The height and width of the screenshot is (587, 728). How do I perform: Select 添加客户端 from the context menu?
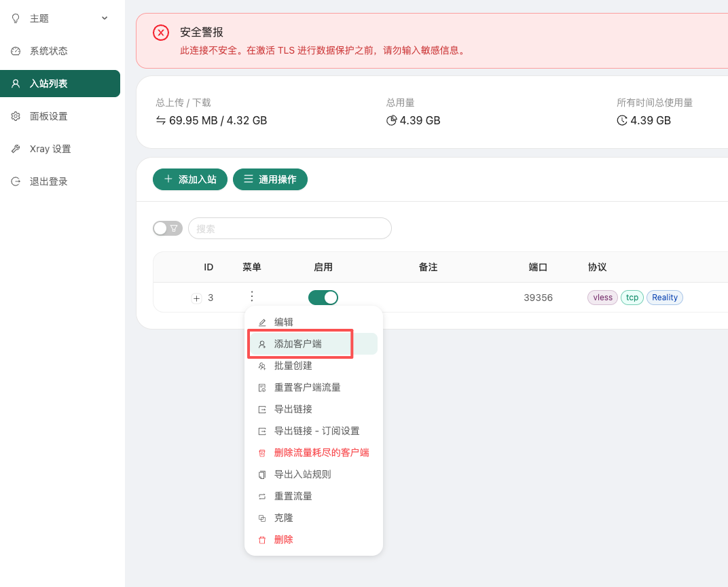(298, 344)
